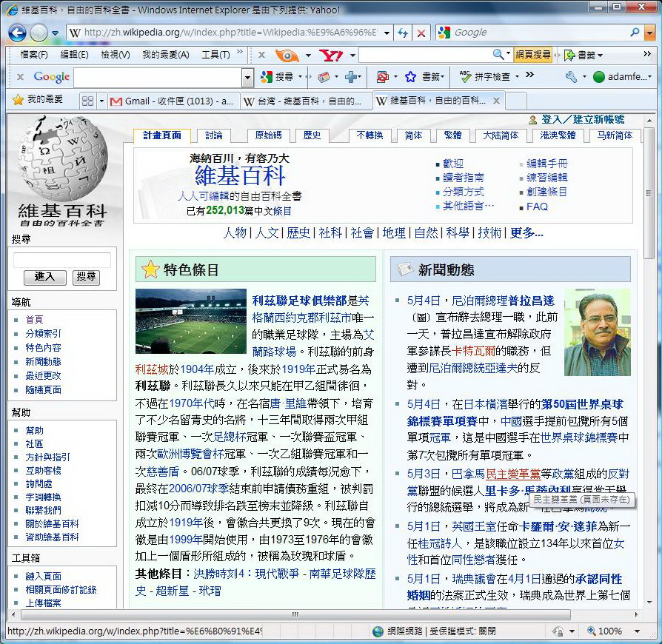Click the Quick Tabs grid icon
The height and width of the screenshot is (644, 662).
tap(88, 101)
